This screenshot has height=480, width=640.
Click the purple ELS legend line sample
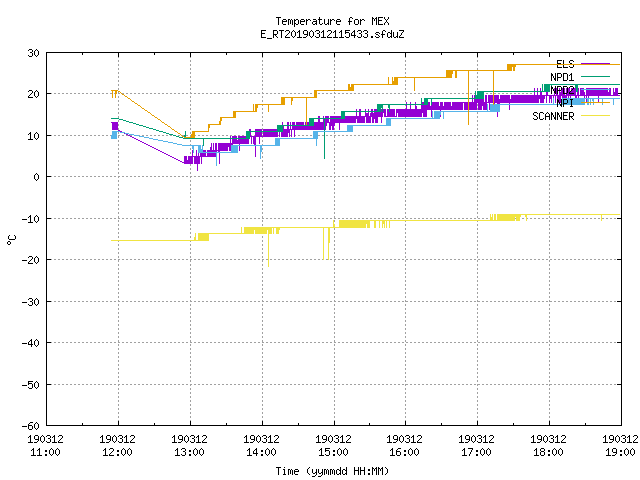[x=595, y=64]
